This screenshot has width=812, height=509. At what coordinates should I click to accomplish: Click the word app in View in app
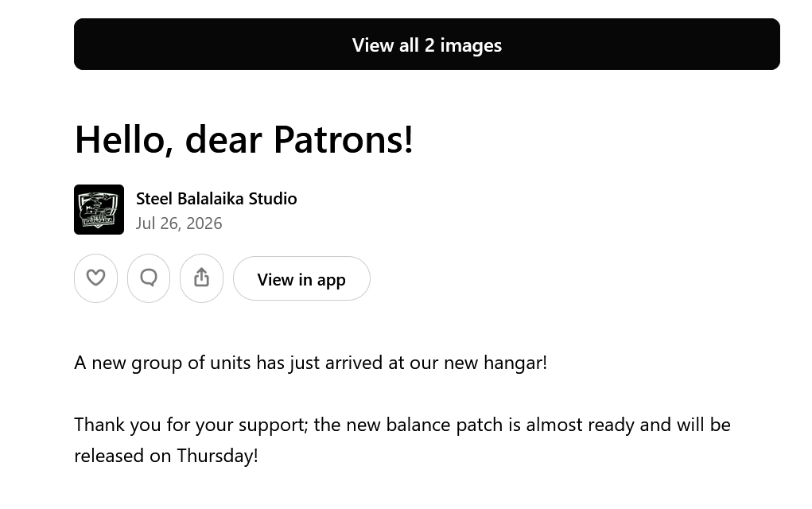[x=331, y=280]
